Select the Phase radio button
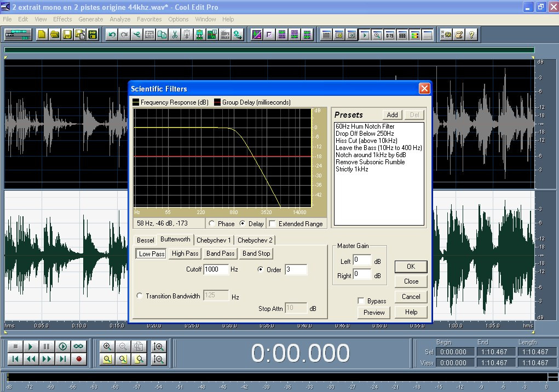559x392 pixels. [211, 224]
